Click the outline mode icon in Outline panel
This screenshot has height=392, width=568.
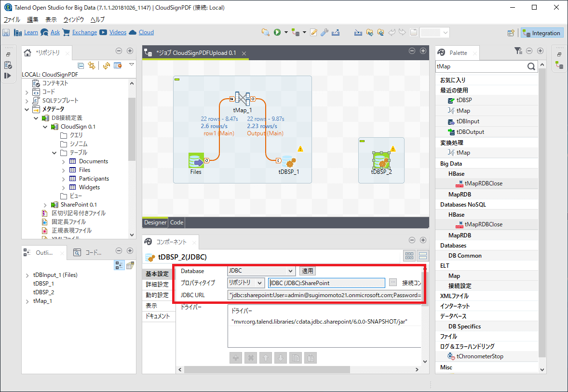[x=119, y=265]
